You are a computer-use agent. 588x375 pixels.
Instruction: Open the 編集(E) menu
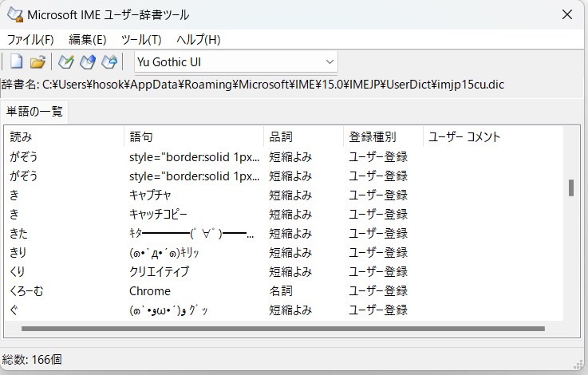tap(87, 39)
